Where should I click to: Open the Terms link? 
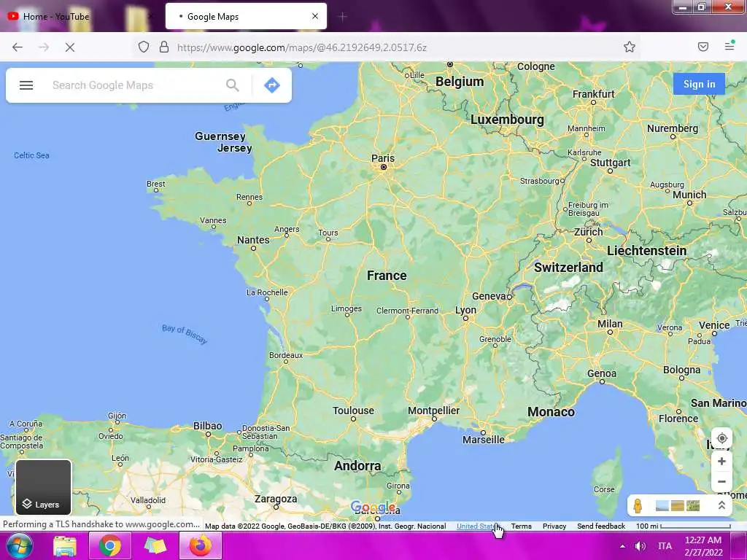click(x=521, y=526)
